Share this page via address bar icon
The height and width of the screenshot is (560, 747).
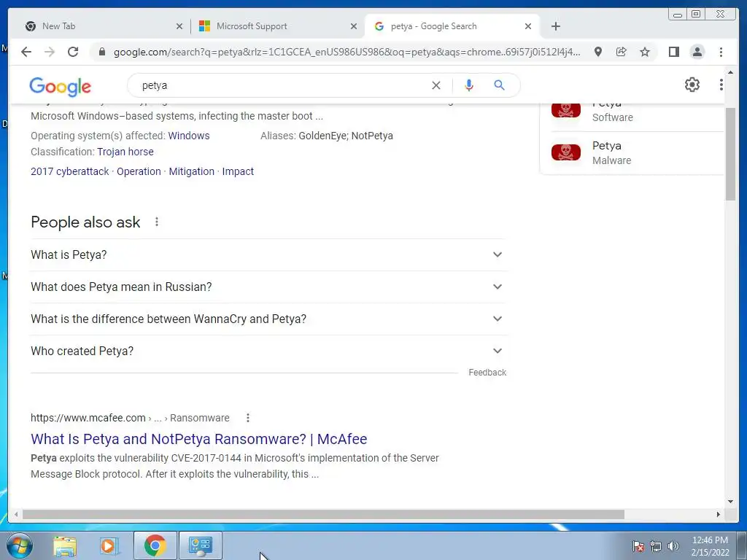click(622, 52)
